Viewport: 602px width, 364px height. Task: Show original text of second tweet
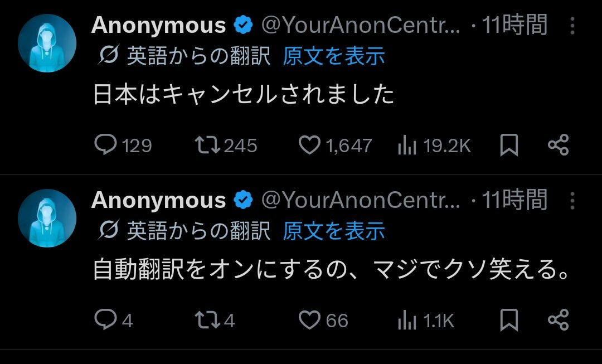tap(333, 230)
